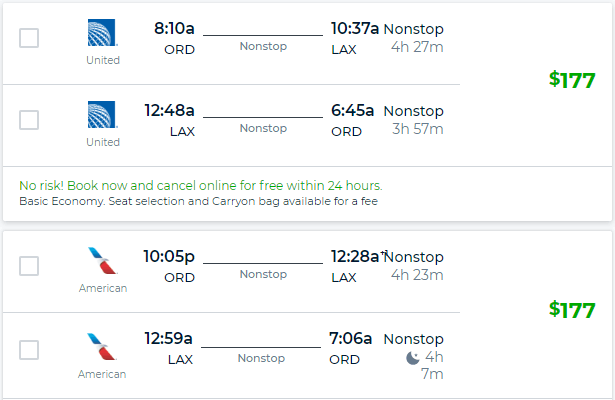Viewport: 615px width, 400px height.
Task: Check the 10:05p American ORD flight checkbox
Action: point(29,266)
